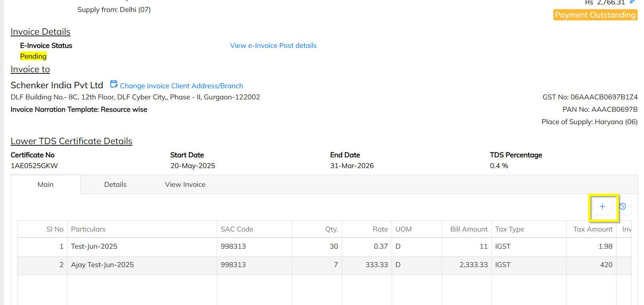Select the Main tab
Image resolution: width=644 pixels, height=305 pixels.
[x=46, y=184]
